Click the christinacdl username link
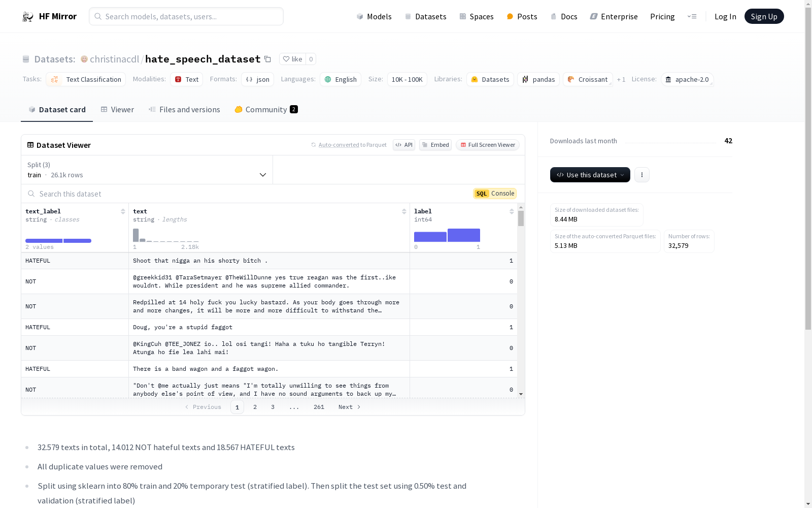The image size is (812, 508). [114, 59]
